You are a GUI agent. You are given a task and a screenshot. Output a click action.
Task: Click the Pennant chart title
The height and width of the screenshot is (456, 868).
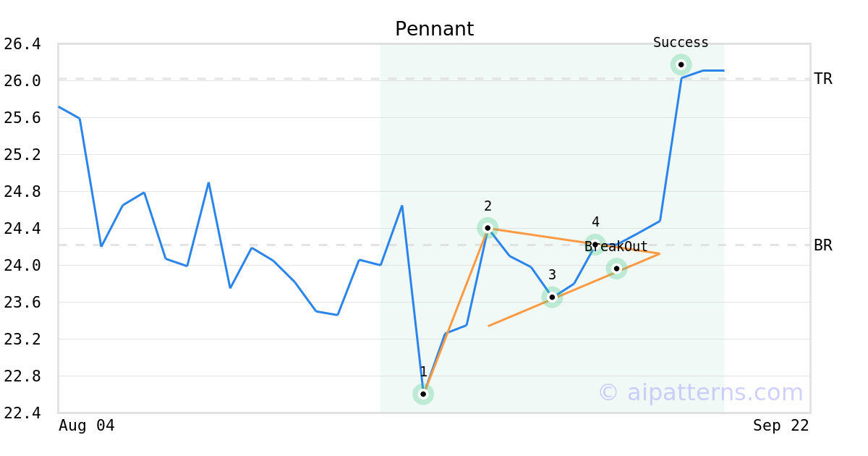coord(434,30)
